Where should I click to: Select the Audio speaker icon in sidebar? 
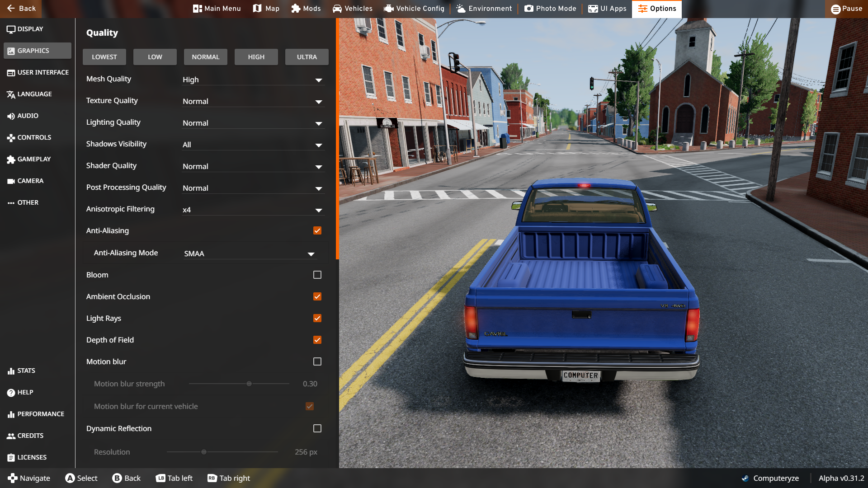click(x=11, y=116)
